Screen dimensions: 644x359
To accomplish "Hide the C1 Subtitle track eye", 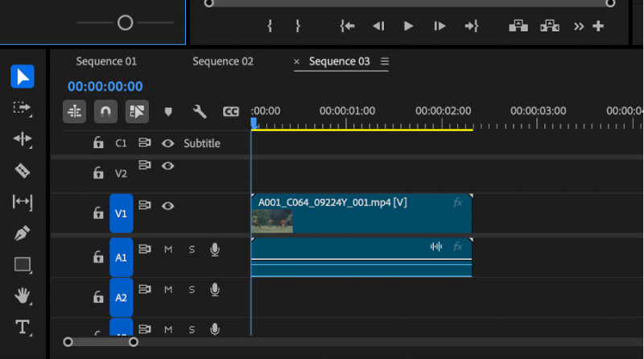I will 167,143.
